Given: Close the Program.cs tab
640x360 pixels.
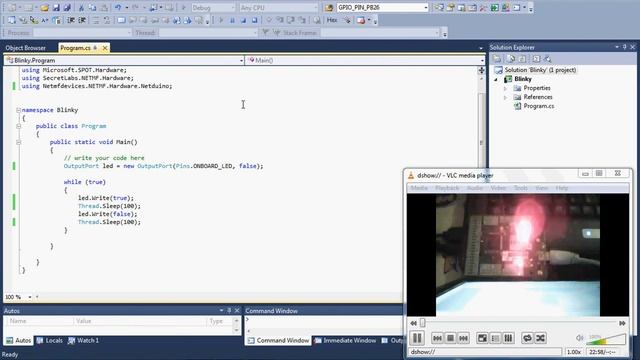Looking at the screenshot, I should [x=105, y=48].
